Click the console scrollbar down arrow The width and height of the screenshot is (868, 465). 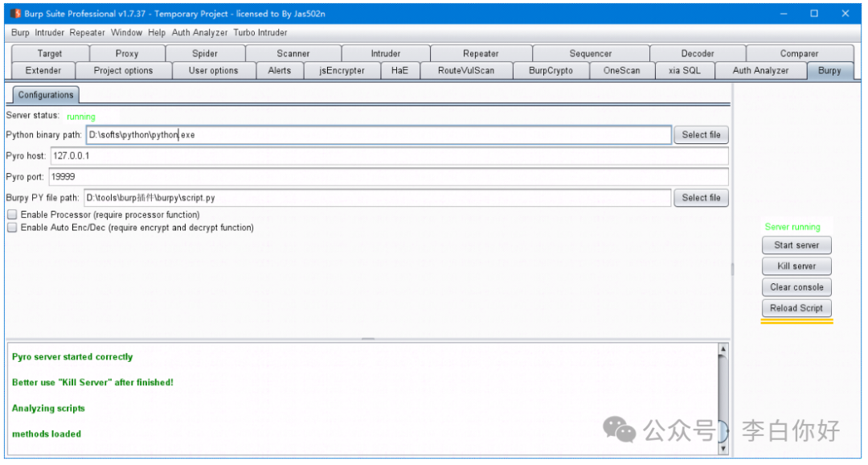click(723, 448)
